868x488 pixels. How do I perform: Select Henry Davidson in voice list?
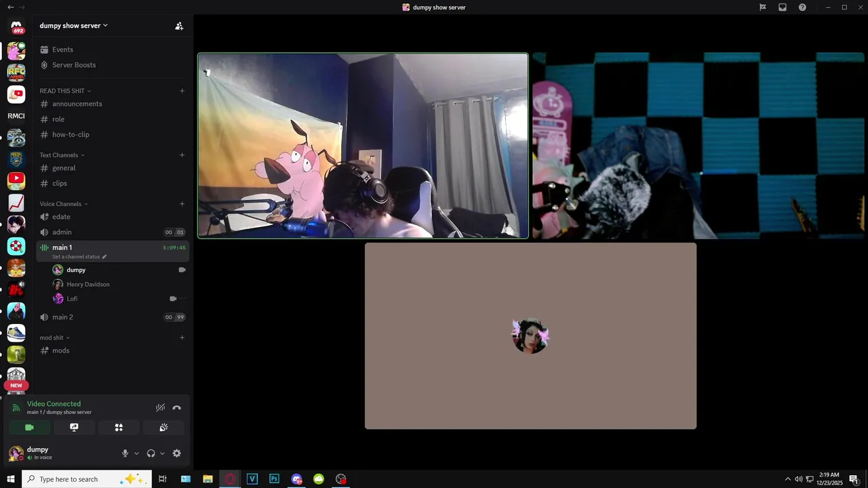119,284
